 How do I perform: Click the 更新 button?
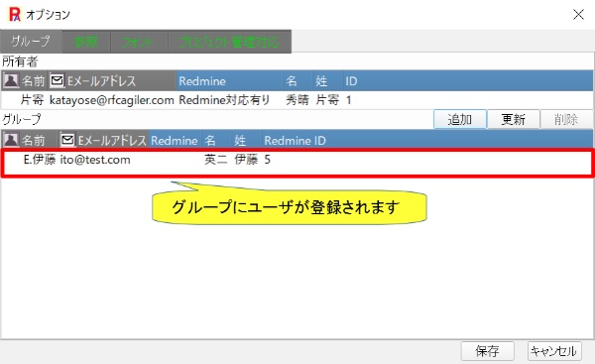(x=513, y=119)
